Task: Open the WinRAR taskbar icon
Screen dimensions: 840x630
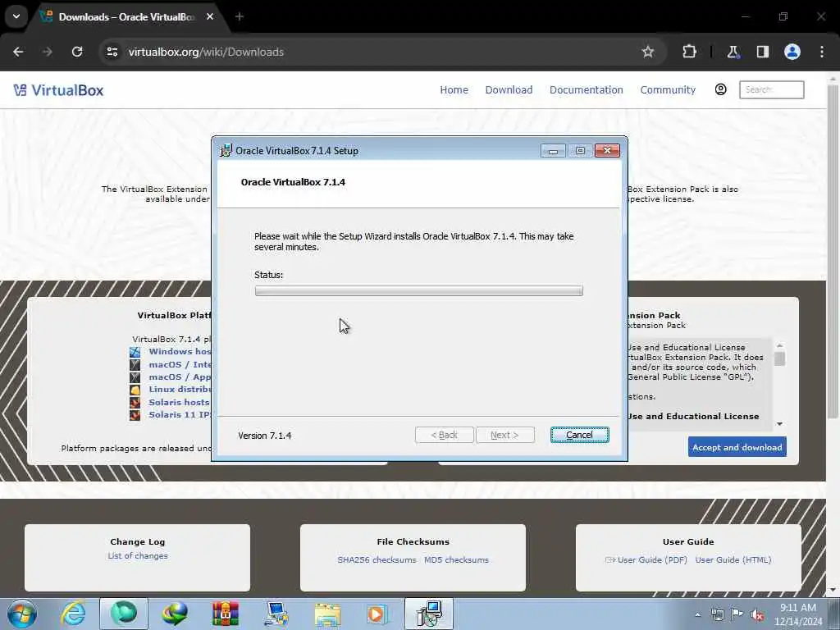Action: (225, 614)
